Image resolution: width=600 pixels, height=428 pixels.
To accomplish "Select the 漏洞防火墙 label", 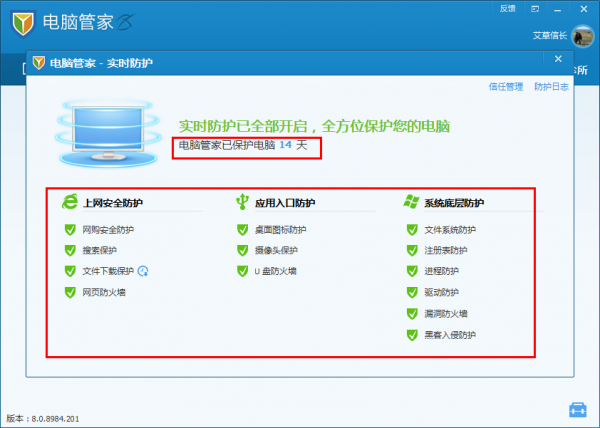I will tap(446, 314).
